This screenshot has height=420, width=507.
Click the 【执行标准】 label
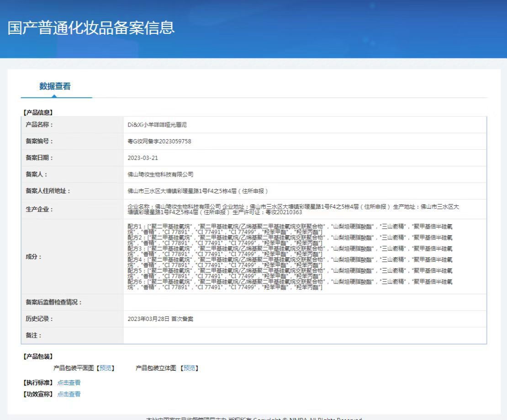coord(37,383)
